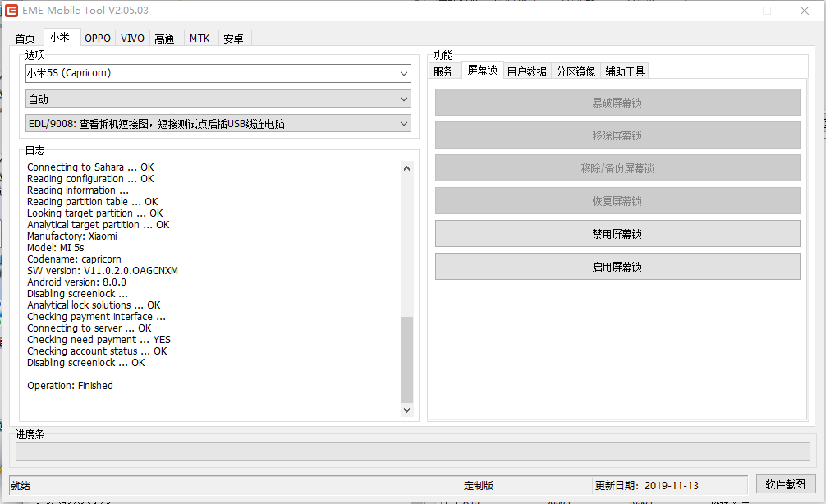Click 'Connecting to Sahara ... OK' log line
This screenshot has width=826, height=504.
[x=90, y=167]
